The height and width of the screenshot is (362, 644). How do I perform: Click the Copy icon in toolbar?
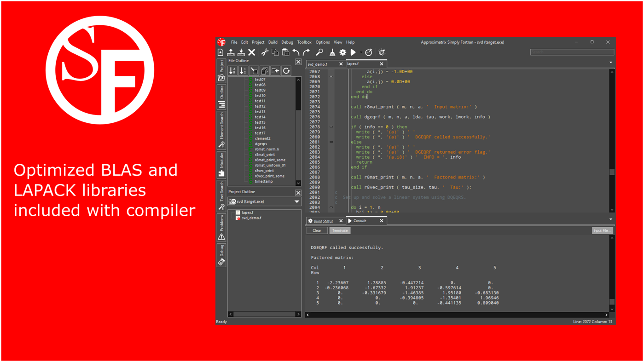(275, 52)
